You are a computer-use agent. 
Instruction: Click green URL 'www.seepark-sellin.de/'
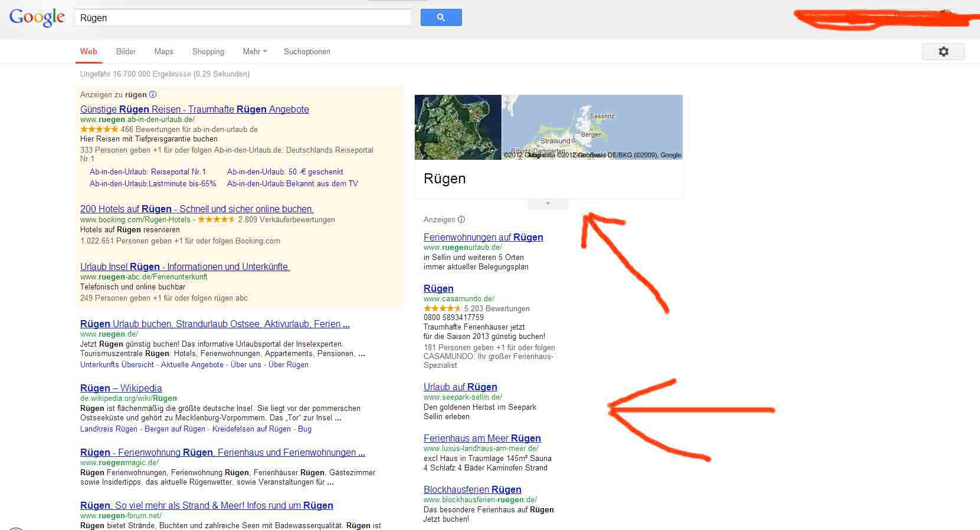[x=463, y=397]
